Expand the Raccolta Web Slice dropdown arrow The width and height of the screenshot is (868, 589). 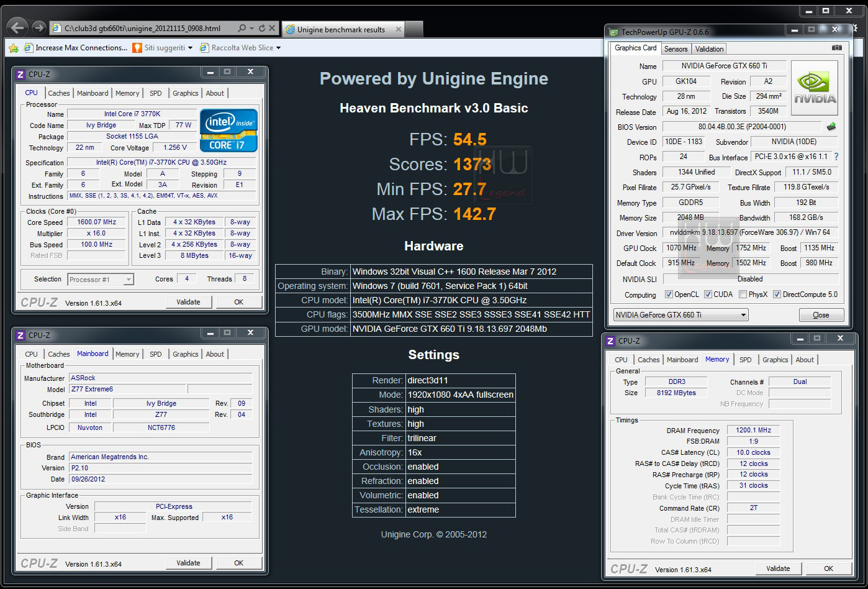(x=278, y=48)
